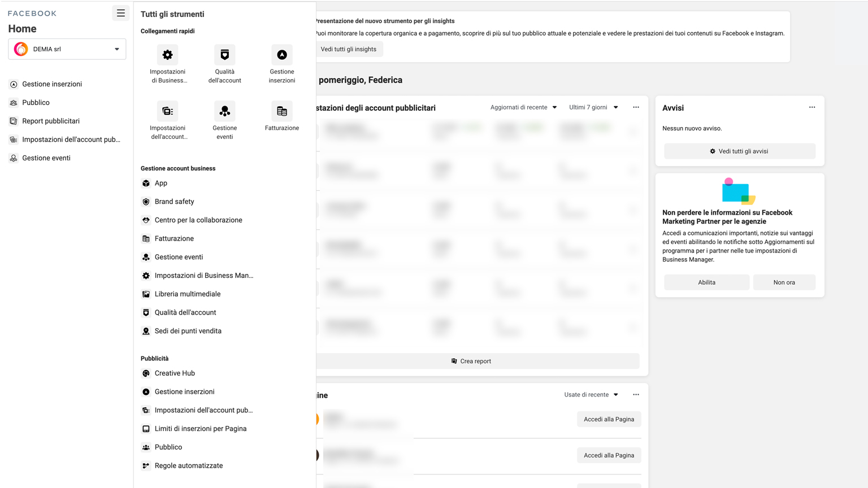Screen dimensions: 868x488
Task: Open Gestione eventi quick link icon
Action: (224, 111)
